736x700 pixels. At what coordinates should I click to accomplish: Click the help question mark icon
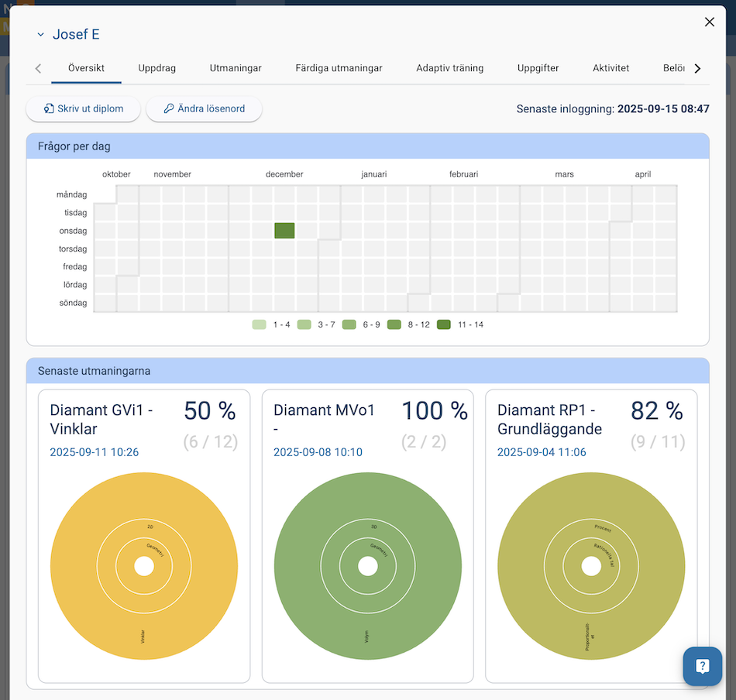coord(702,666)
